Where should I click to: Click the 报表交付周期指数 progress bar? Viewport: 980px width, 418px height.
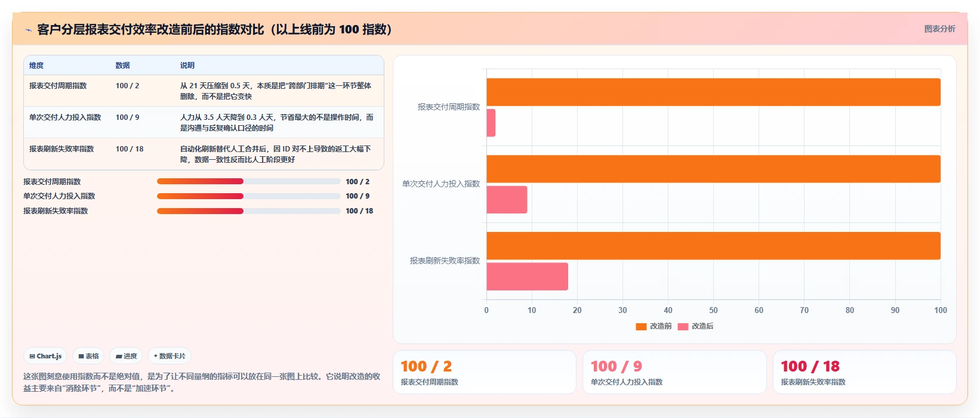[248, 181]
